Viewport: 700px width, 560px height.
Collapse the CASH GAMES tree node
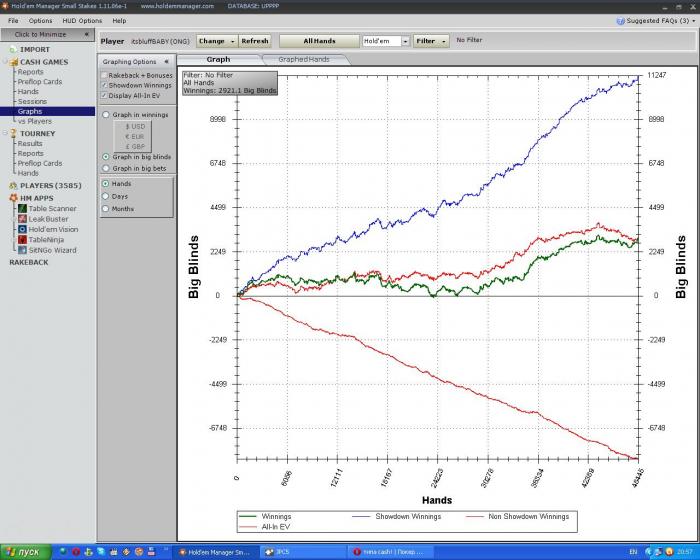pyautogui.click(x=6, y=62)
